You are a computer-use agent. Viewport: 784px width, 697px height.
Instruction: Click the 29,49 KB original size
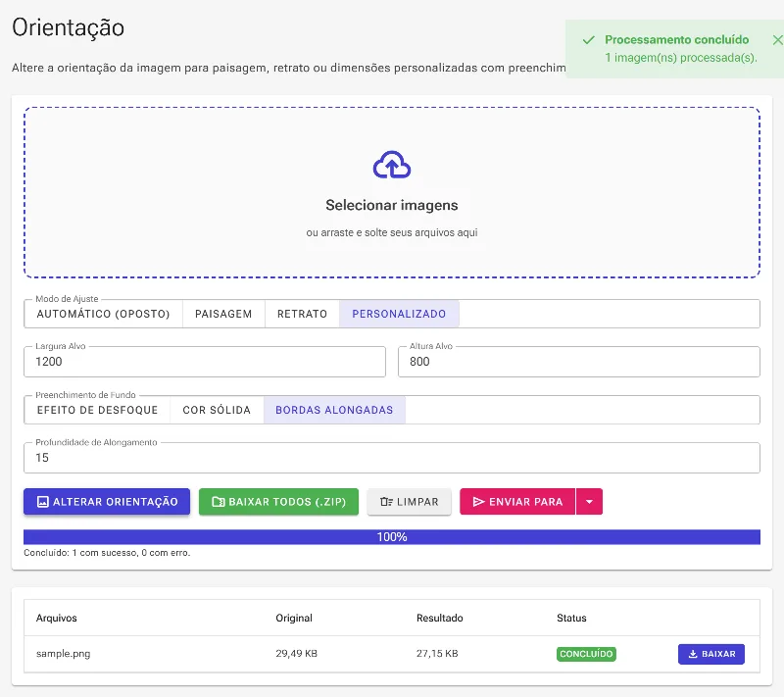(297, 654)
